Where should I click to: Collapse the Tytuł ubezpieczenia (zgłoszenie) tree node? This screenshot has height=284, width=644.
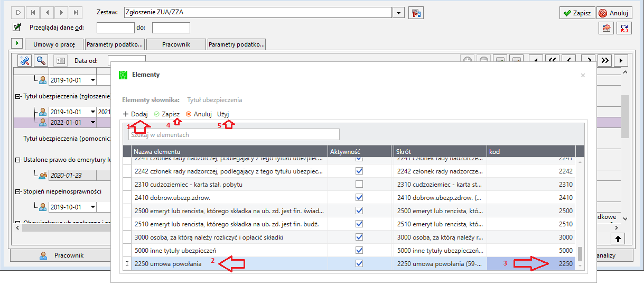pyautogui.click(x=17, y=96)
